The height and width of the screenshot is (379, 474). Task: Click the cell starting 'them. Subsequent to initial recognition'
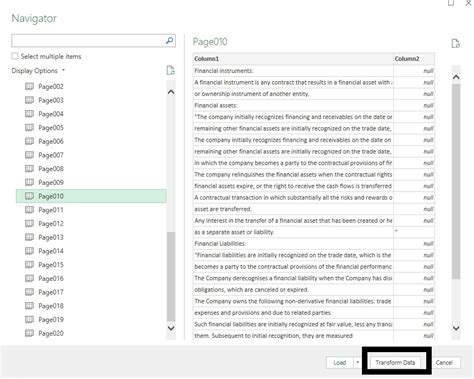coord(293,336)
